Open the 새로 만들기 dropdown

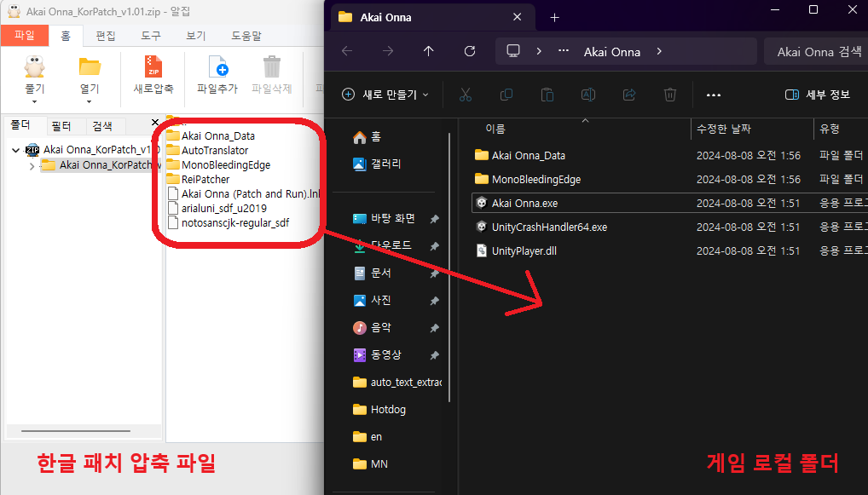pos(386,95)
